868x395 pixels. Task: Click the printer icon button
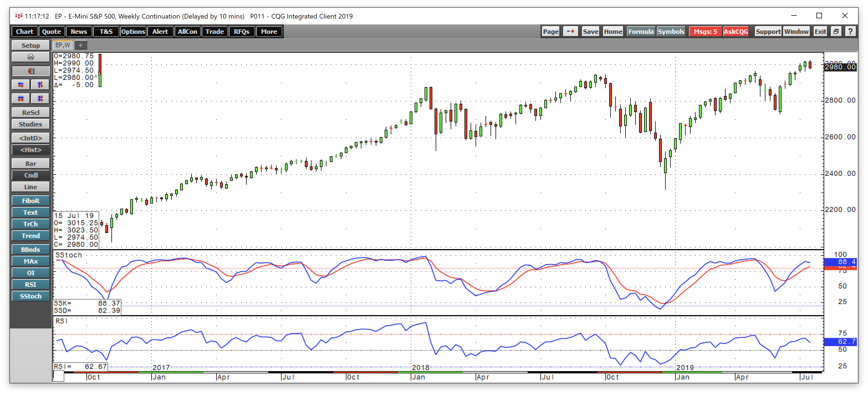[31, 57]
